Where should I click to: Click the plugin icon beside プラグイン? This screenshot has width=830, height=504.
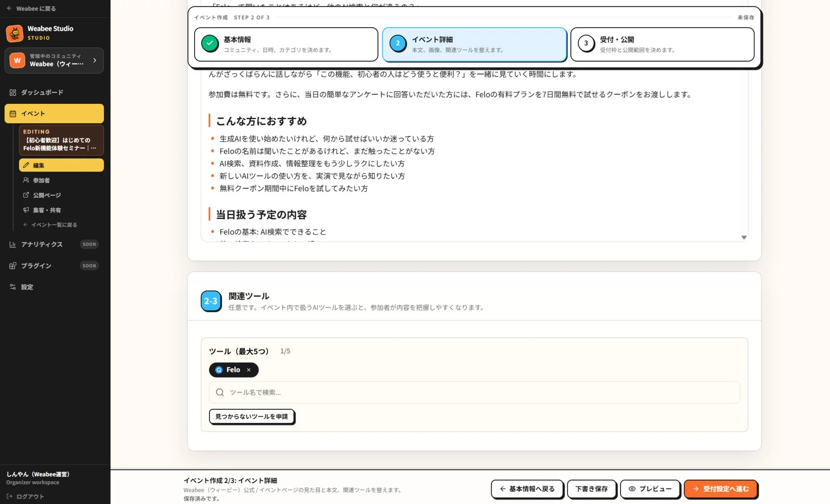pos(13,266)
